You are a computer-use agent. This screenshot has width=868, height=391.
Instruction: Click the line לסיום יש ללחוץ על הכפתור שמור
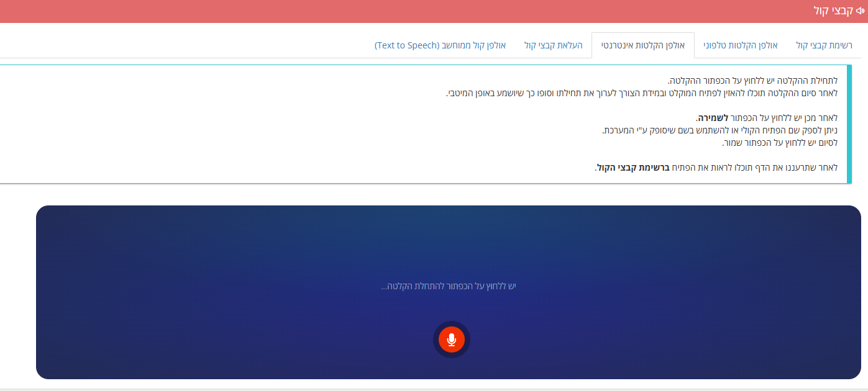click(x=779, y=143)
